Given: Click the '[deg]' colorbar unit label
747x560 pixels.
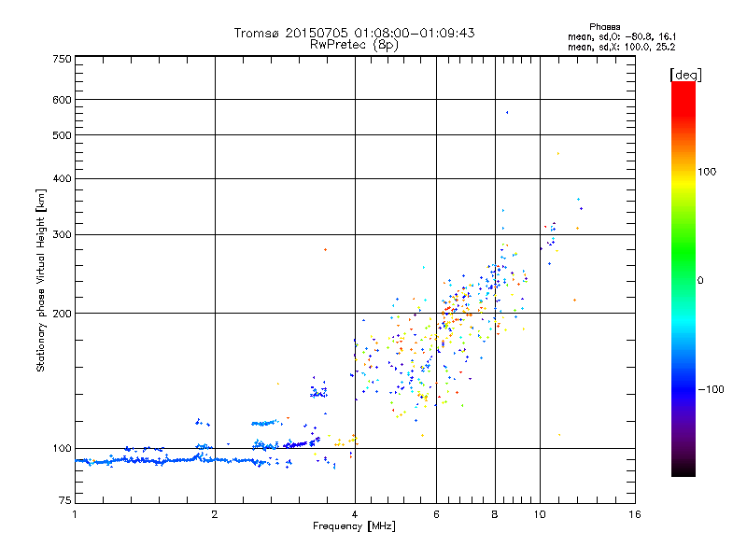Looking at the screenshot, I should click(x=685, y=75).
